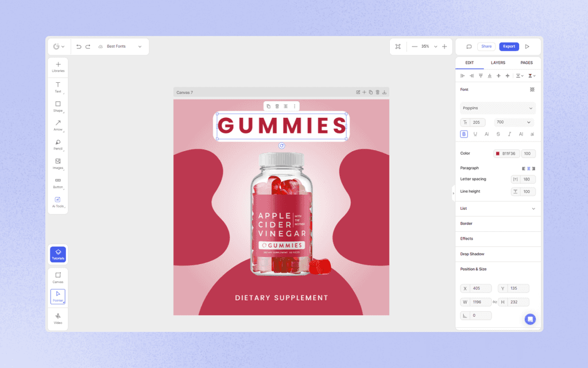Select the Shape tool

tap(57, 105)
